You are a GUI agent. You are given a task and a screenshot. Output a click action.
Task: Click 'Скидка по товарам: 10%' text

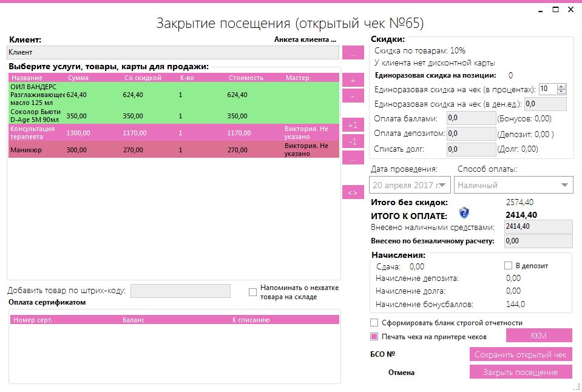pos(420,50)
